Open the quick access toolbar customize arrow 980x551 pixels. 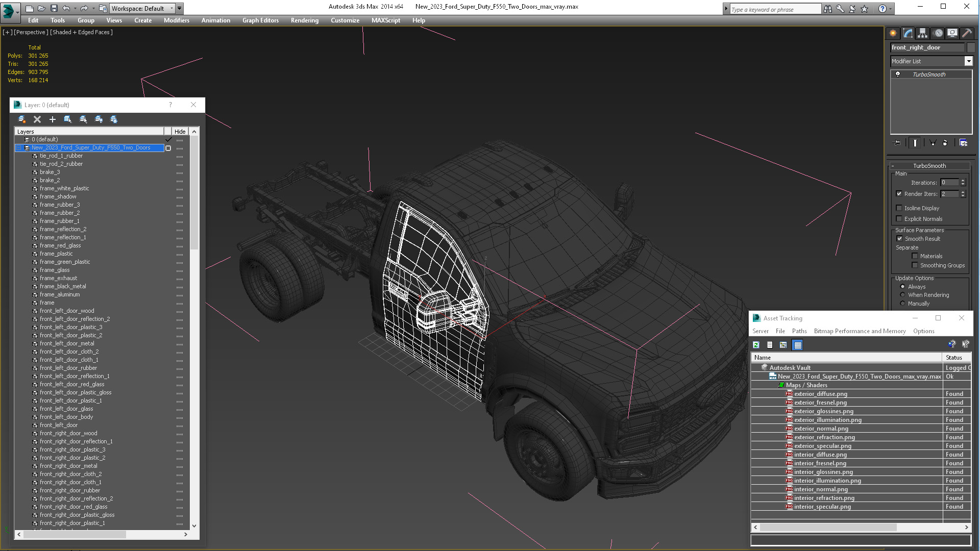click(180, 8)
